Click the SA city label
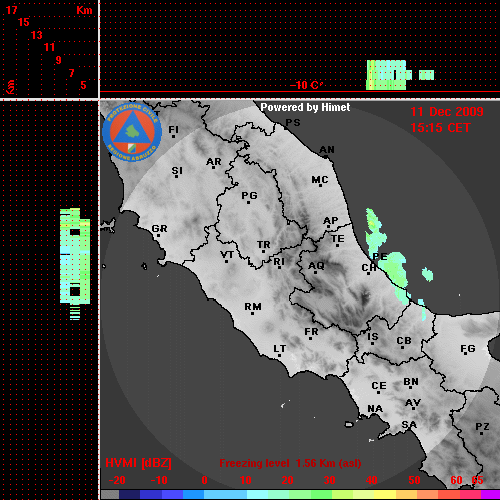500x500 pixels. [409, 425]
